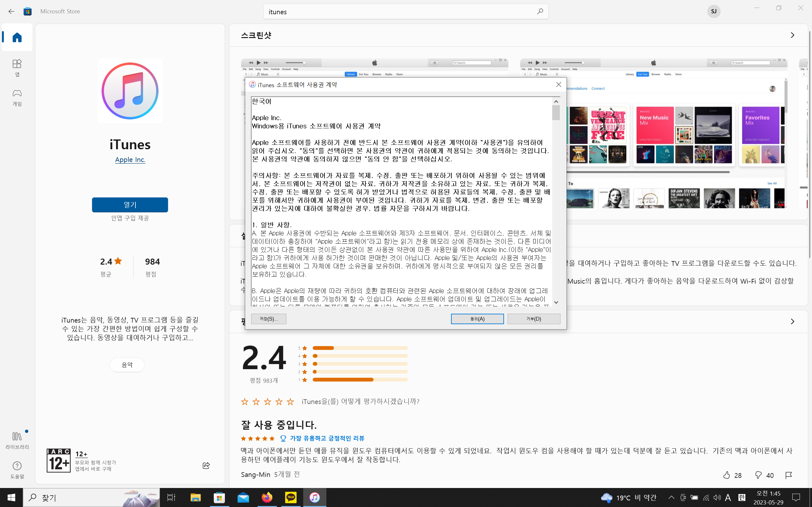
Task: Click the Home icon in sidebar
Action: tap(17, 37)
